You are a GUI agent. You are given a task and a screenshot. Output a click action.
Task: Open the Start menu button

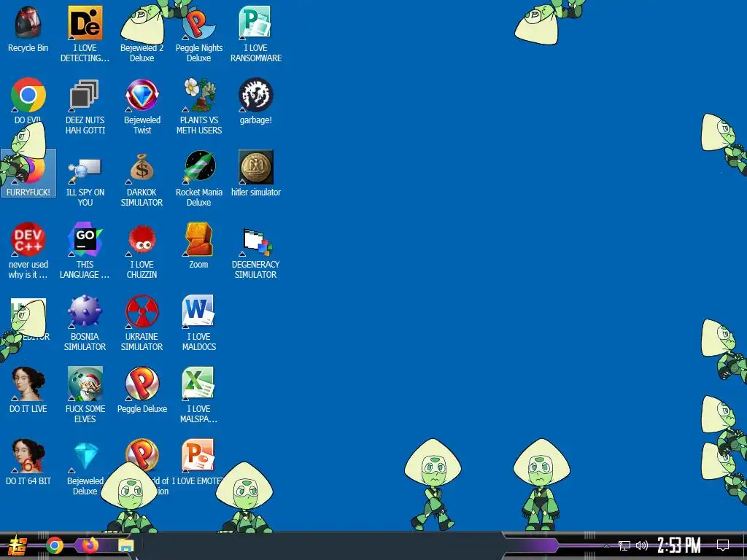18,545
